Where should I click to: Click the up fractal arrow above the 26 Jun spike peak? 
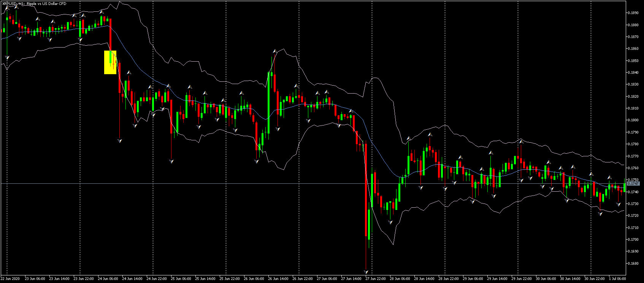click(x=274, y=50)
